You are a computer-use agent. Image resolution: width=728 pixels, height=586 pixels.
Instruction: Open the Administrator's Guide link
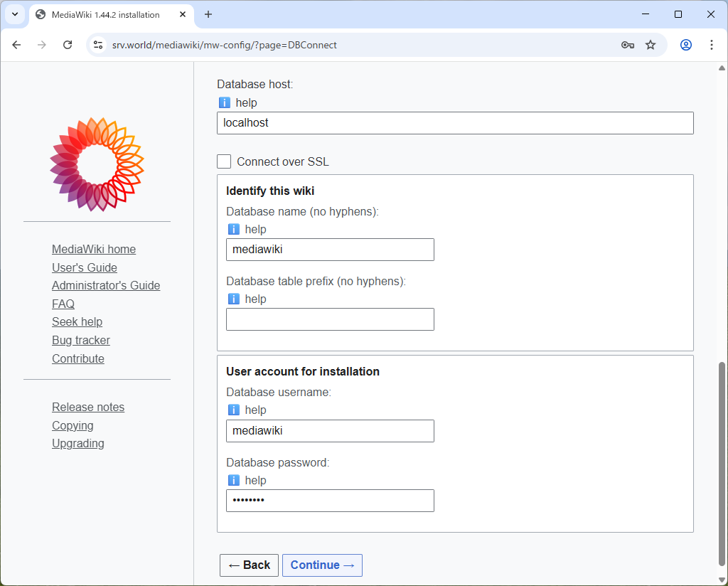pyautogui.click(x=105, y=285)
